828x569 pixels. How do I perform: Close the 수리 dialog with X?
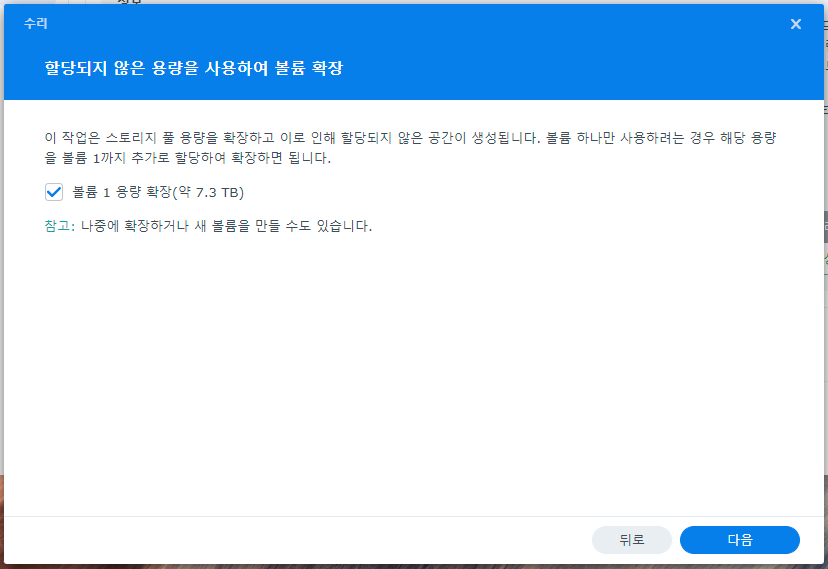tap(795, 24)
